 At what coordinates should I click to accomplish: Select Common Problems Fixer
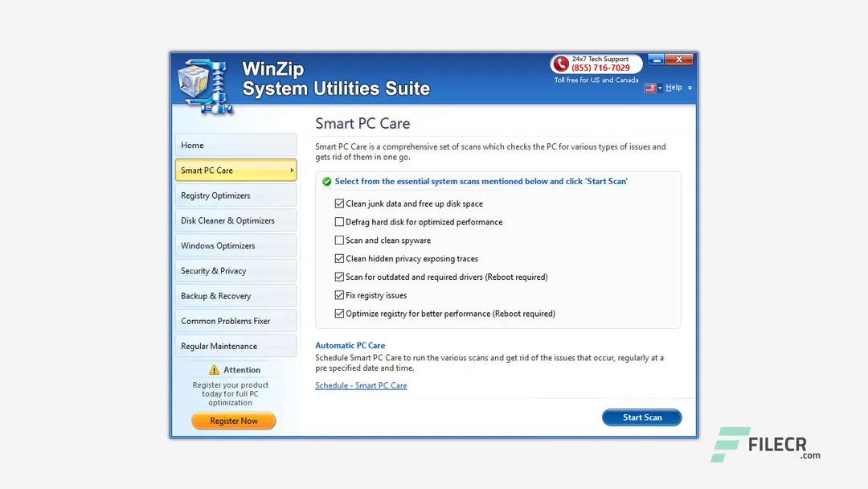click(x=235, y=321)
